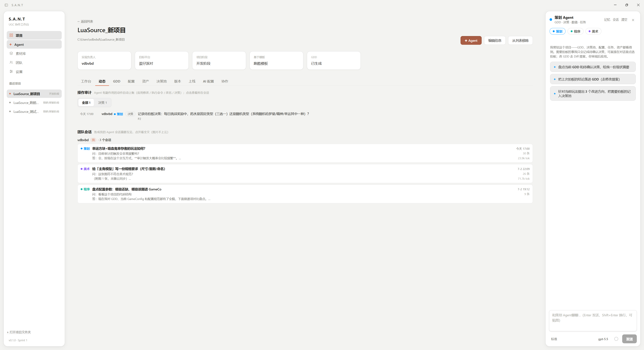
Task: Open the 记忆 link in Agent panel
Action: tap(607, 19)
